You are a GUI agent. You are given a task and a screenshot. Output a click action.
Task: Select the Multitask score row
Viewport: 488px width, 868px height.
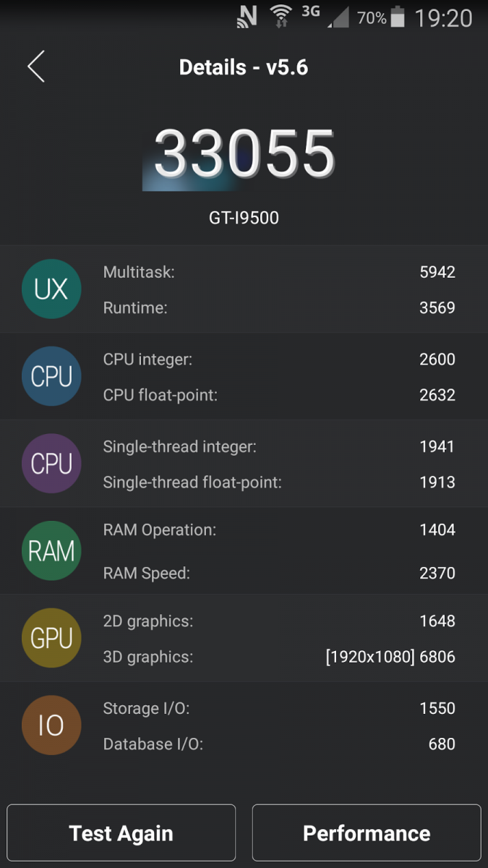click(x=279, y=272)
